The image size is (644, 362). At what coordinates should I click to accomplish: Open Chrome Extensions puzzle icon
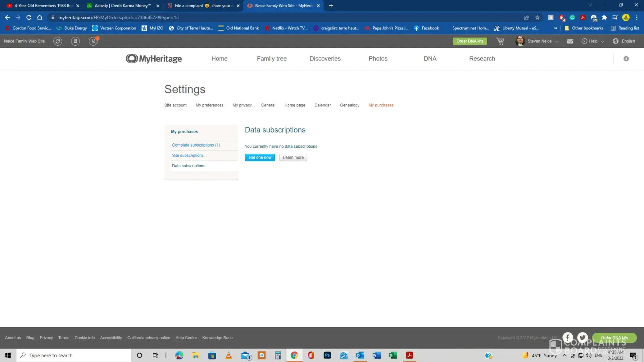tap(604, 17)
